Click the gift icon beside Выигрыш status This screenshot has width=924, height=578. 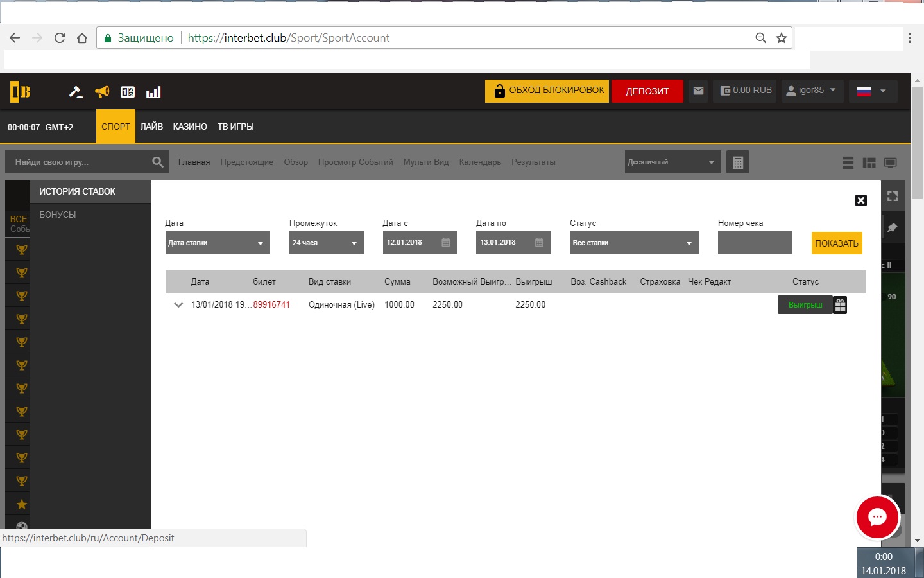pos(840,305)
